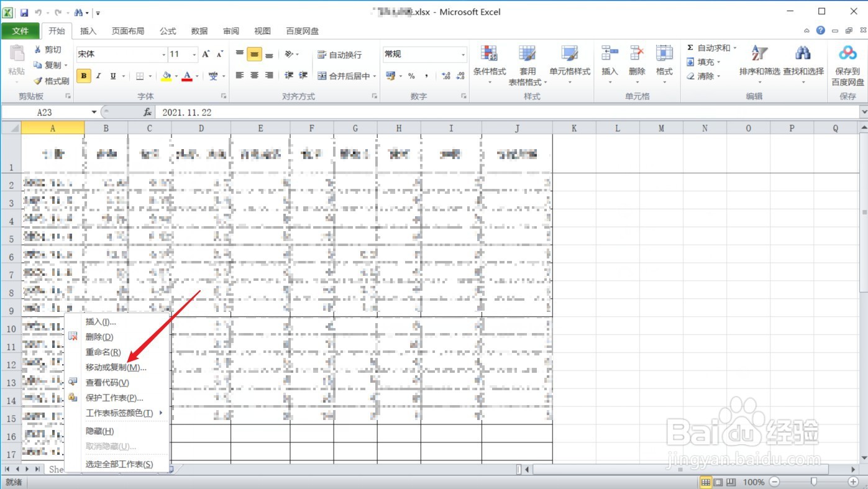Switch to the 数据 ribbon tab
The width and height of the screenshot is (868, 489).
[x=199, y=31]
